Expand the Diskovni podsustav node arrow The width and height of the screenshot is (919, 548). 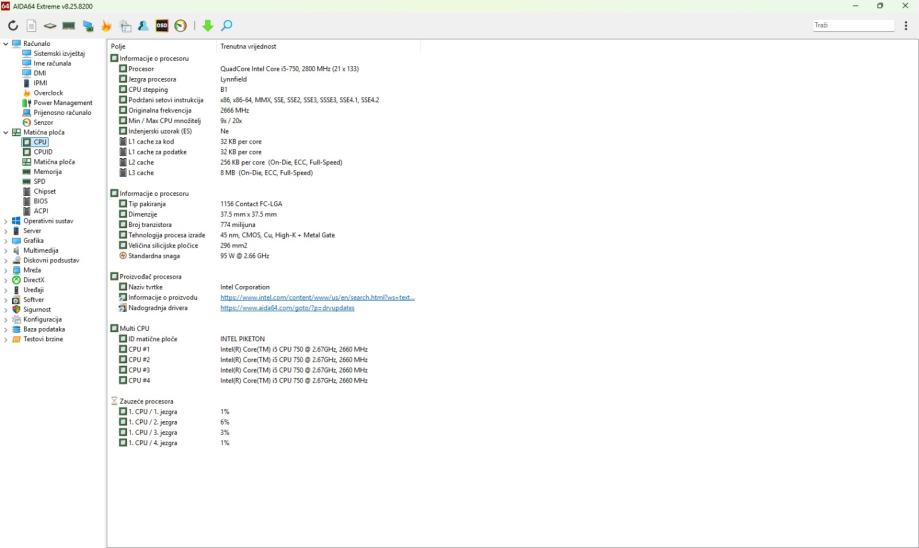pos(6,260)
